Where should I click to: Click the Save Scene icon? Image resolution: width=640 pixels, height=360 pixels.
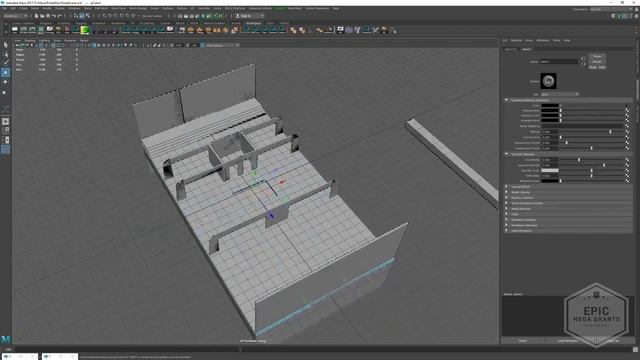click(48, 16)
